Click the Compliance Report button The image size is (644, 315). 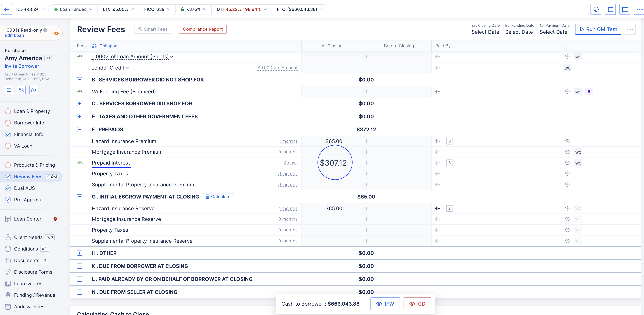pyautogui.click(x=202, y=29)
